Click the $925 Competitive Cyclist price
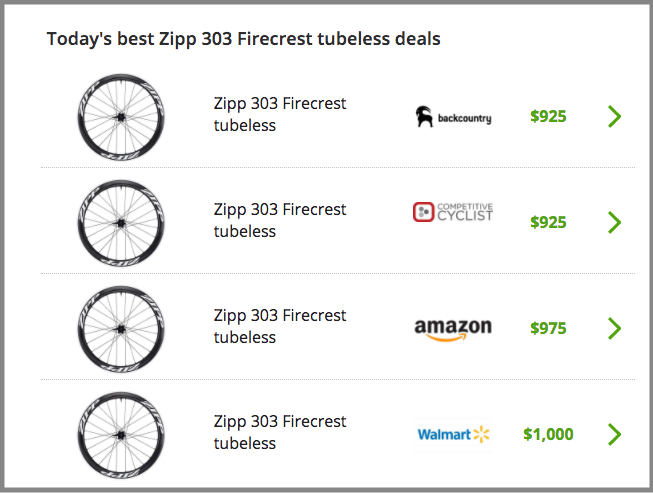The width and height of the screenshot is (653, 493). coord(548,222)
